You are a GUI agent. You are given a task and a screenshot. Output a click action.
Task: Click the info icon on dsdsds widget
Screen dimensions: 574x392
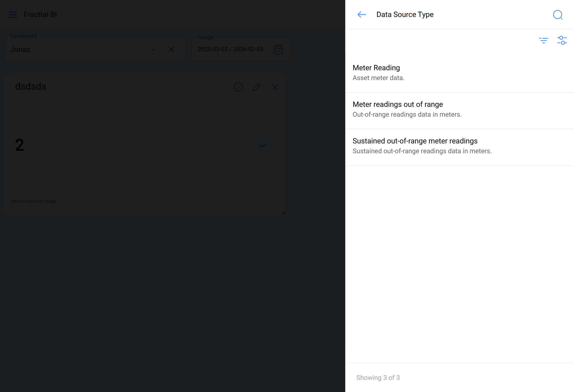click(x=238, y=87)
